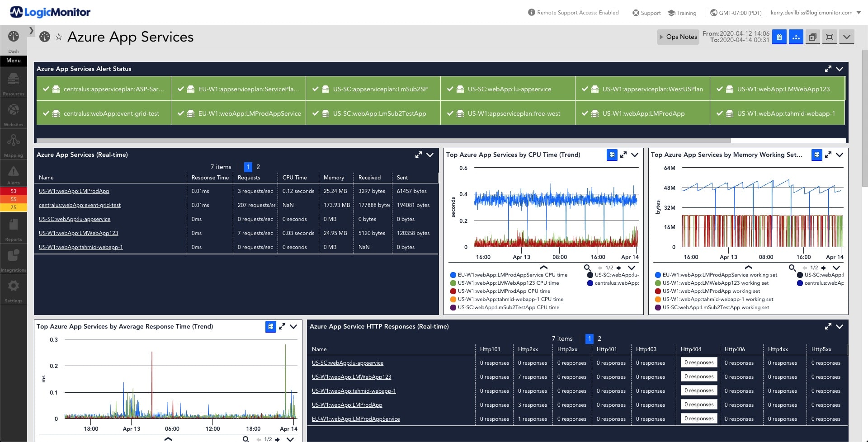This screenshot has height=442, width=868.
Task: Open Resources from the left sidebar
Action: [13, 83]
